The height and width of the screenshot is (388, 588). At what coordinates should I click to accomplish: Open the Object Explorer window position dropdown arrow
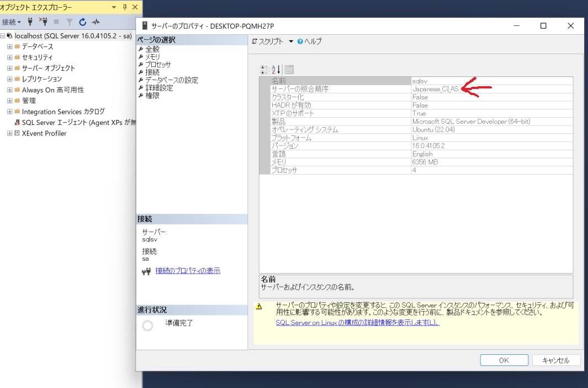[x=114, y=7]
